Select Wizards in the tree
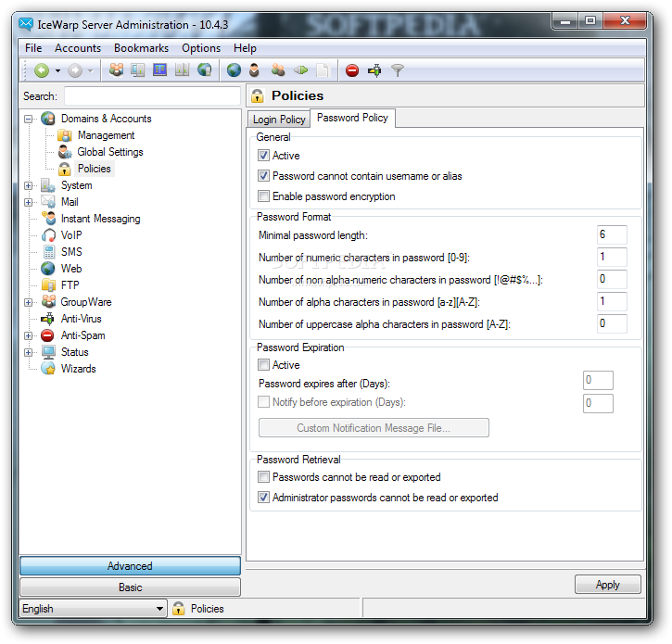This screenshot has width=672, height=644. coord(79,369)
